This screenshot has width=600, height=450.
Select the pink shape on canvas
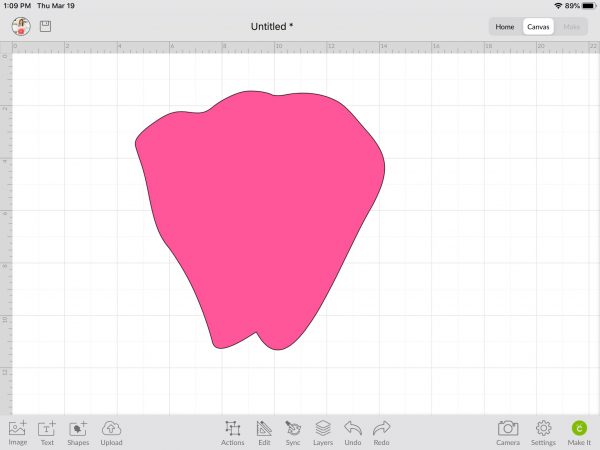pos(260,220)
